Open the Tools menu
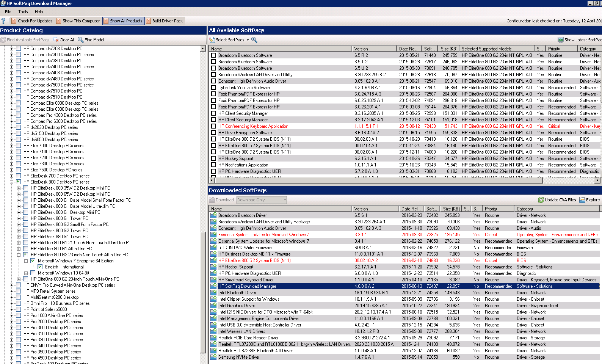 23,12
